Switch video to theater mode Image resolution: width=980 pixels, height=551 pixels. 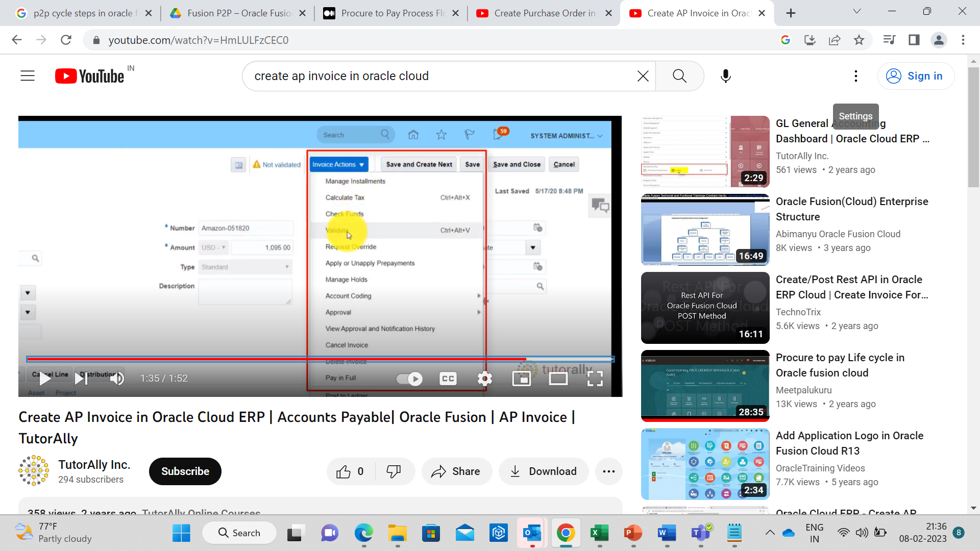(558, 379)
